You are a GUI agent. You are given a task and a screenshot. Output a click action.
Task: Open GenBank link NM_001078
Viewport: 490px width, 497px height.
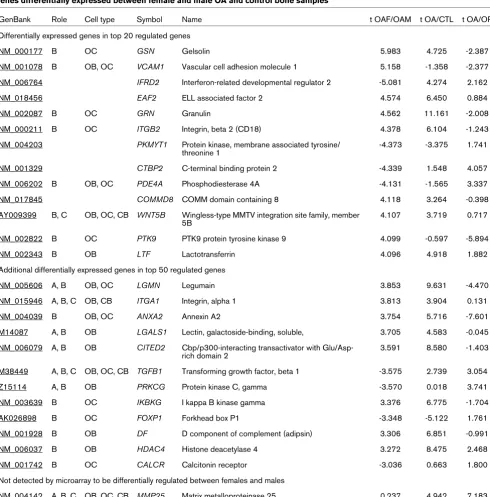pos(21,67)
